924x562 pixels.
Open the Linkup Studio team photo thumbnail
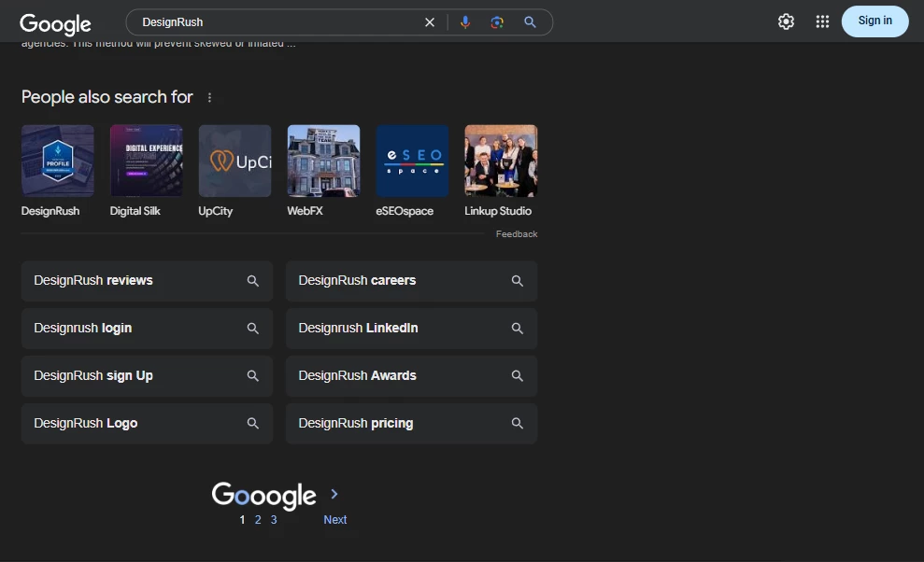501,161
